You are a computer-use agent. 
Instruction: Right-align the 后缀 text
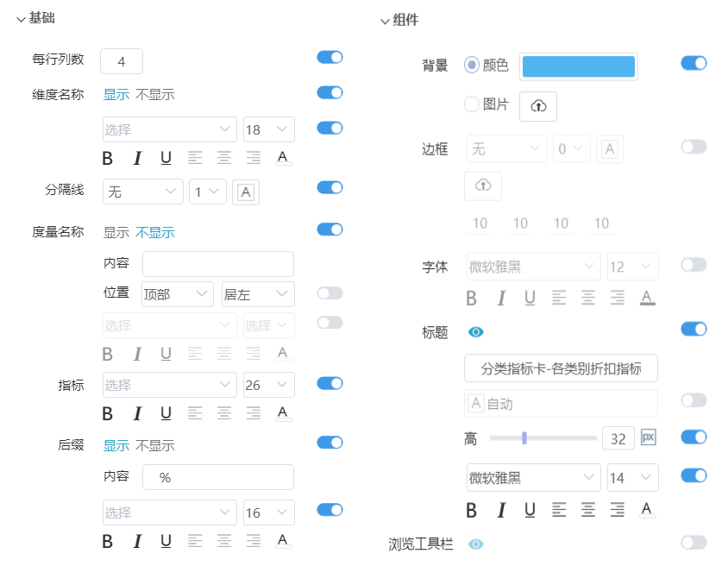coord(253,541)
